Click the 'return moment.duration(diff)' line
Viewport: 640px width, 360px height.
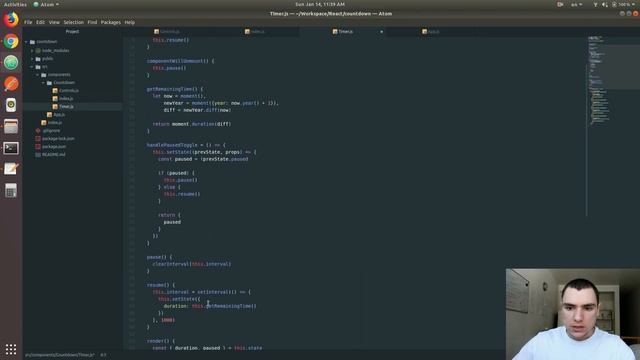pyautogui.click(x=192, y=124)
